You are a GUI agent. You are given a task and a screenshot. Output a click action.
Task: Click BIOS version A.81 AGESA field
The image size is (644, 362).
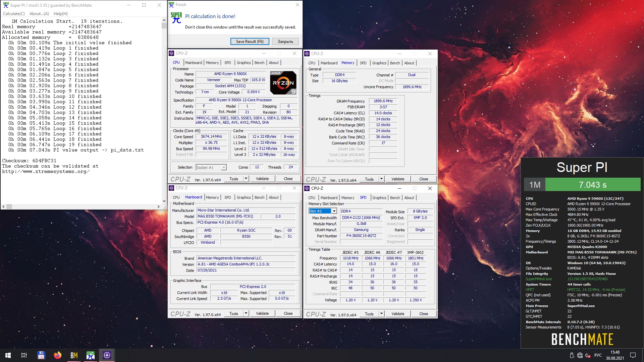click(x=246, y=264)
